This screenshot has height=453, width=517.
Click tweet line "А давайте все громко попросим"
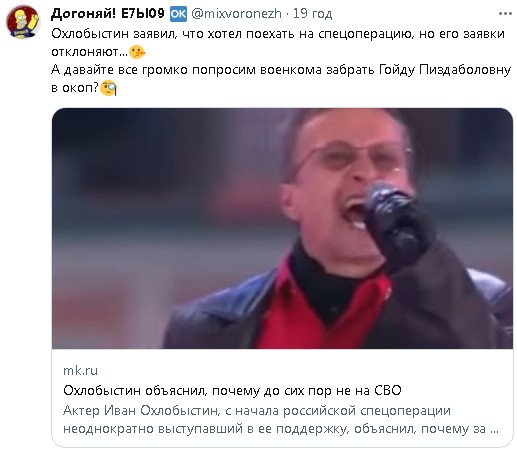281,70
